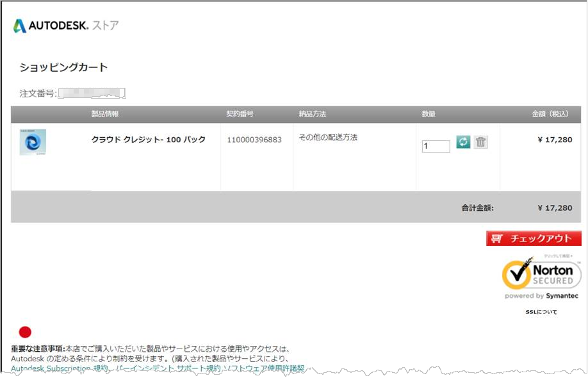Click the 金額（税込） column header
The image size is (588, 378).
pos(550,114)
